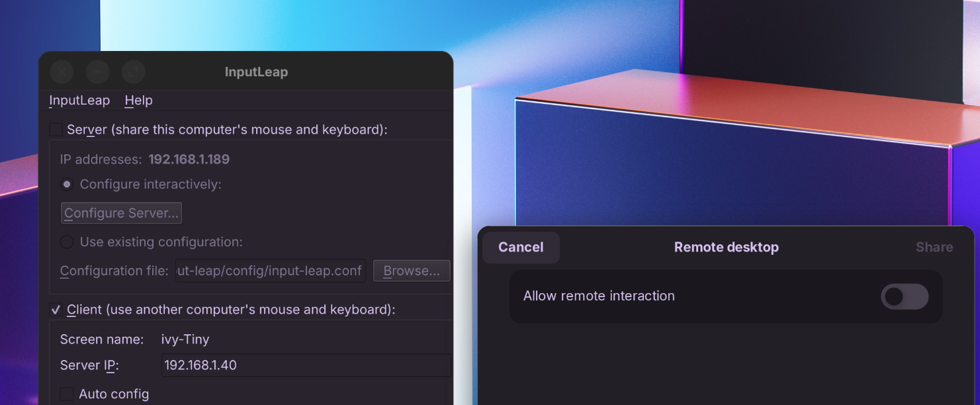Enable the Server mode checkbox
This screenshot has height=405, width=980.
[x=57, y=130]
